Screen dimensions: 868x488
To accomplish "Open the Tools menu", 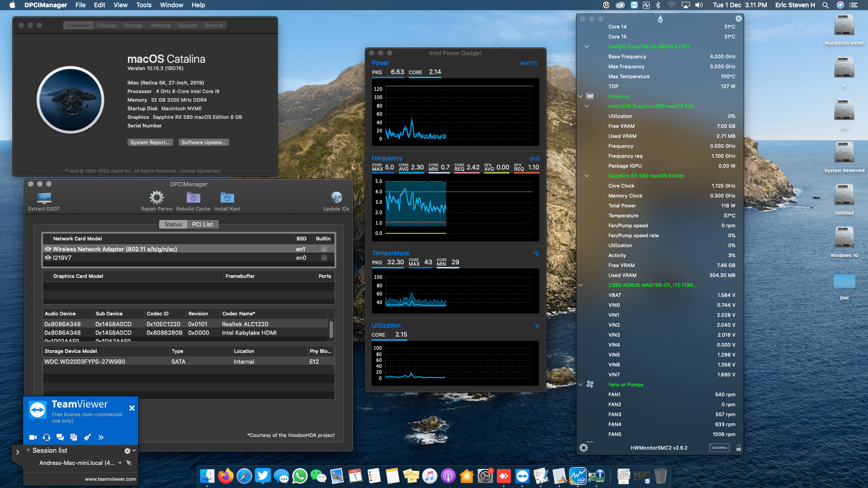I will [x=144, y=5].
